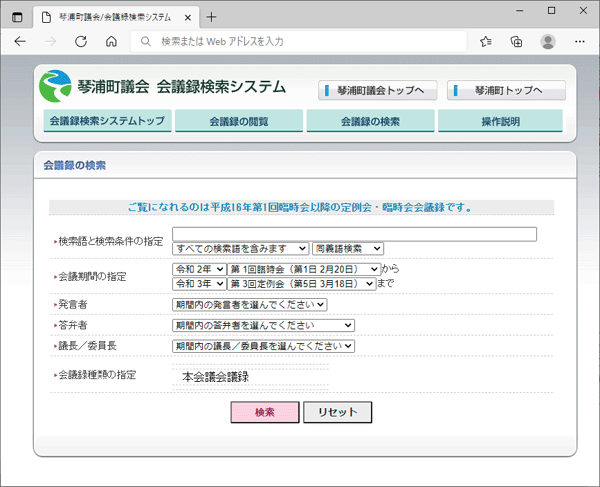Screen dimensions: 600x487
Task: Click the Kotoura town logo
Action: point(55,86)
